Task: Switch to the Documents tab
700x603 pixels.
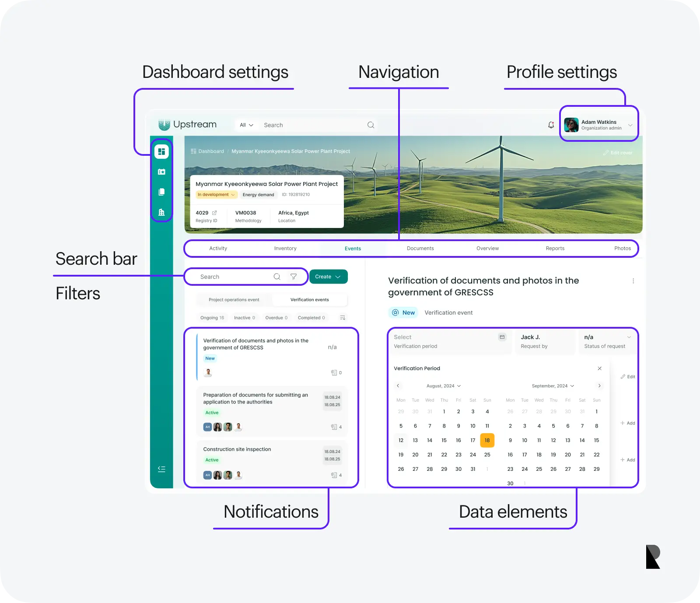Action: coord(420,249)
